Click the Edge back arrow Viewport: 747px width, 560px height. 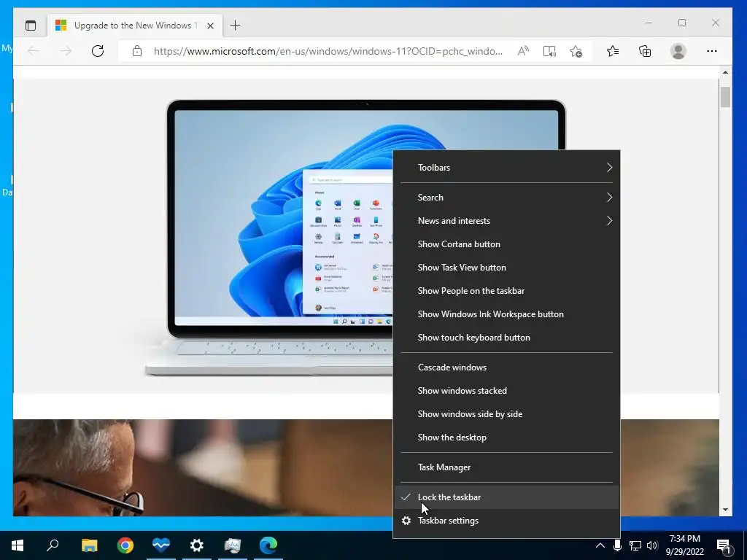pos(34,51)
